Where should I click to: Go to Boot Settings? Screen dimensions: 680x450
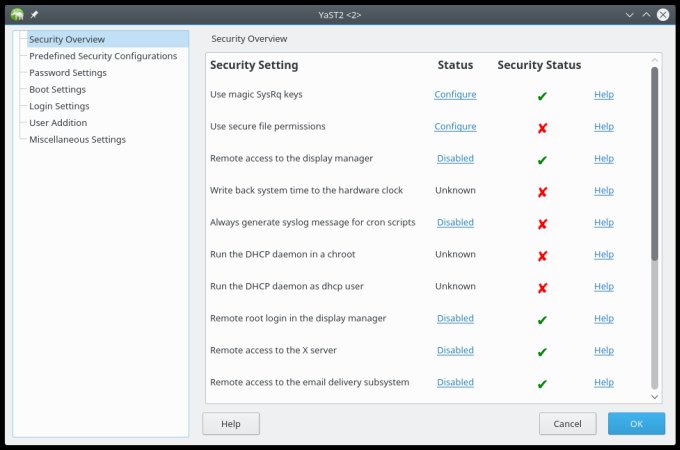[57, 89]
